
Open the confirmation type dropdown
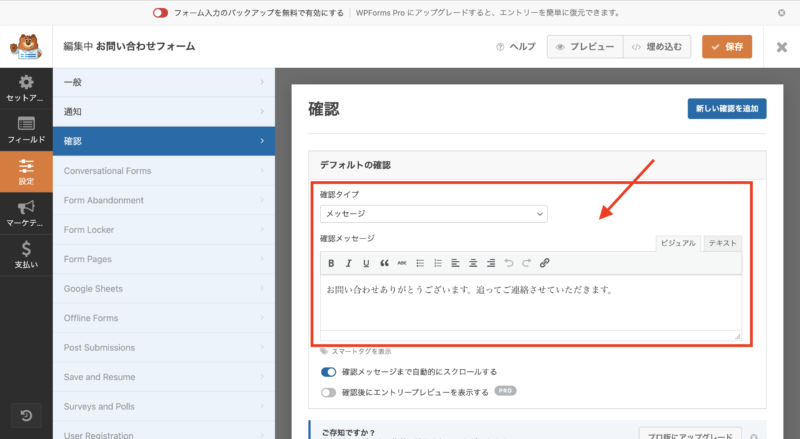coord(434,214)
